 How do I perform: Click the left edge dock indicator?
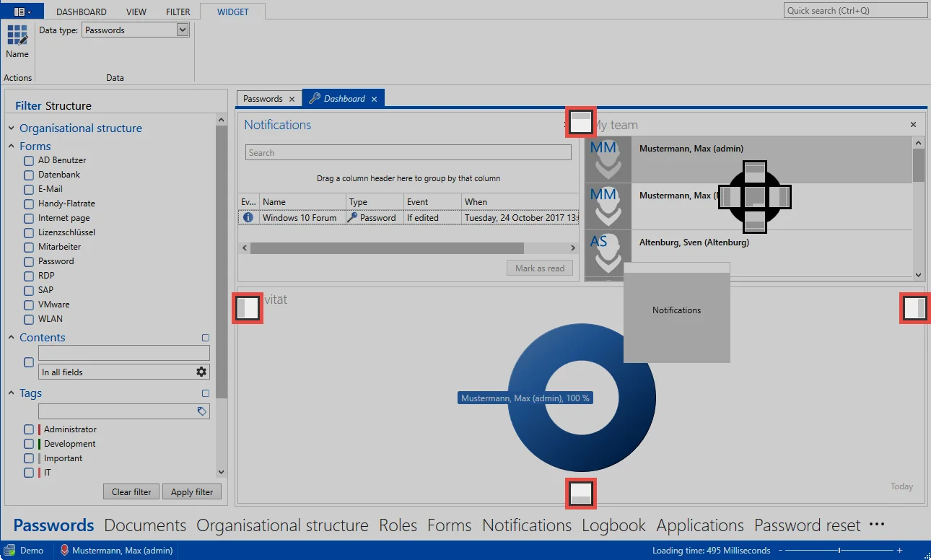pyautogui.click(x=248, y=309)
